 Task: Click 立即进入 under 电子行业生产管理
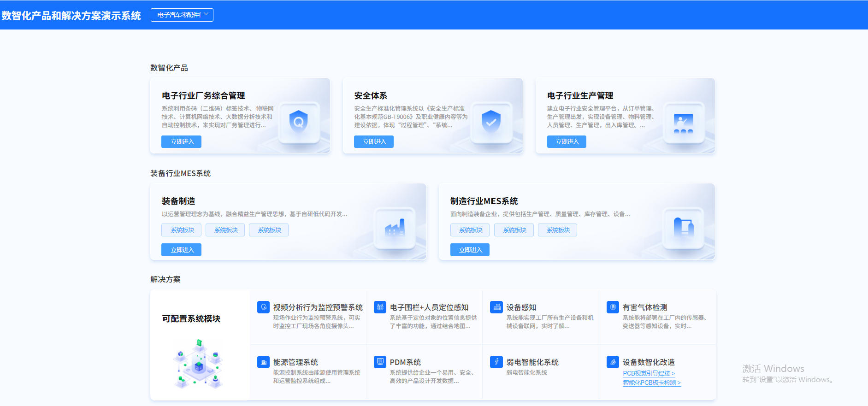click(x=567, y=141)
